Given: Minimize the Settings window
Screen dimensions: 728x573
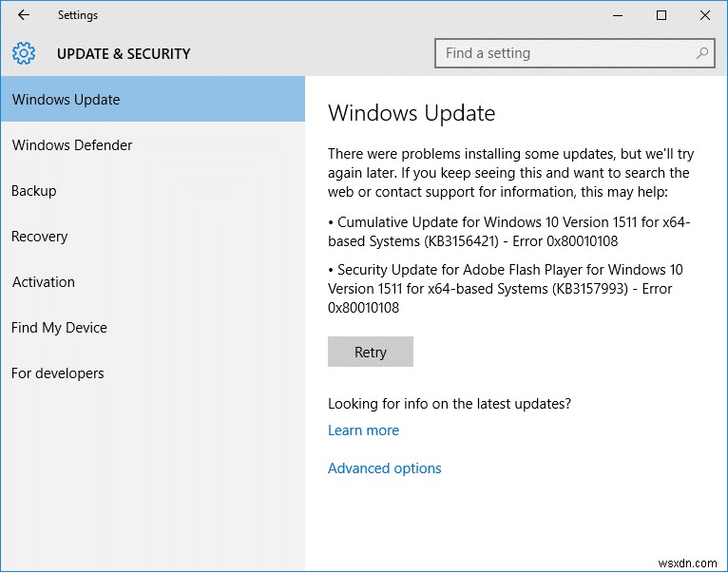Looking at the screenshot, I should click(x=619, y=15).
